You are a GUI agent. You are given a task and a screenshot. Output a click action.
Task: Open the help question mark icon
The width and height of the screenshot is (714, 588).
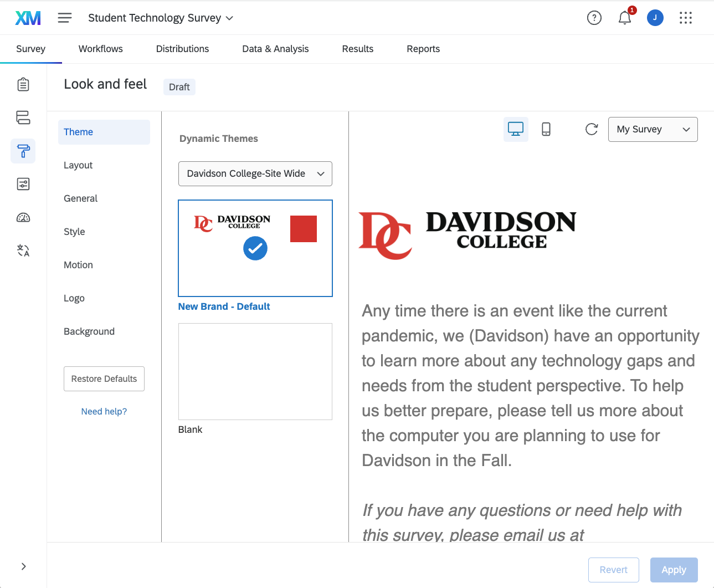(x=594, y=18)
